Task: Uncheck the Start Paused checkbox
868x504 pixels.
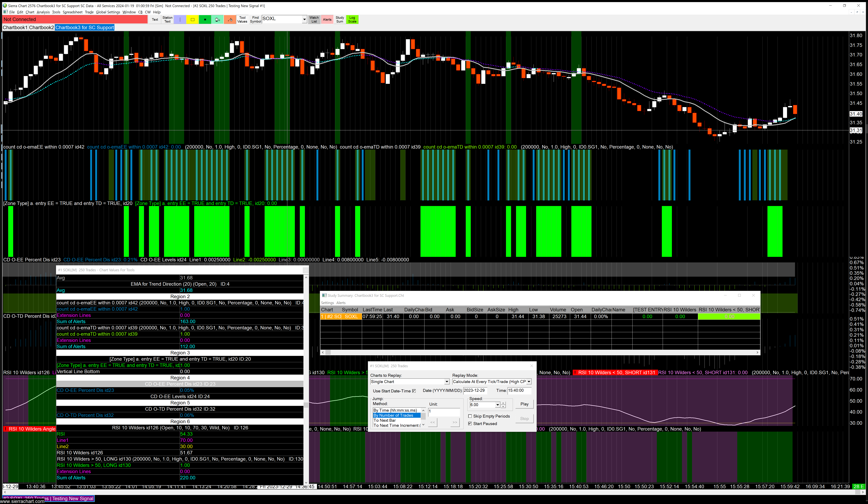Action: pos(470,424)
